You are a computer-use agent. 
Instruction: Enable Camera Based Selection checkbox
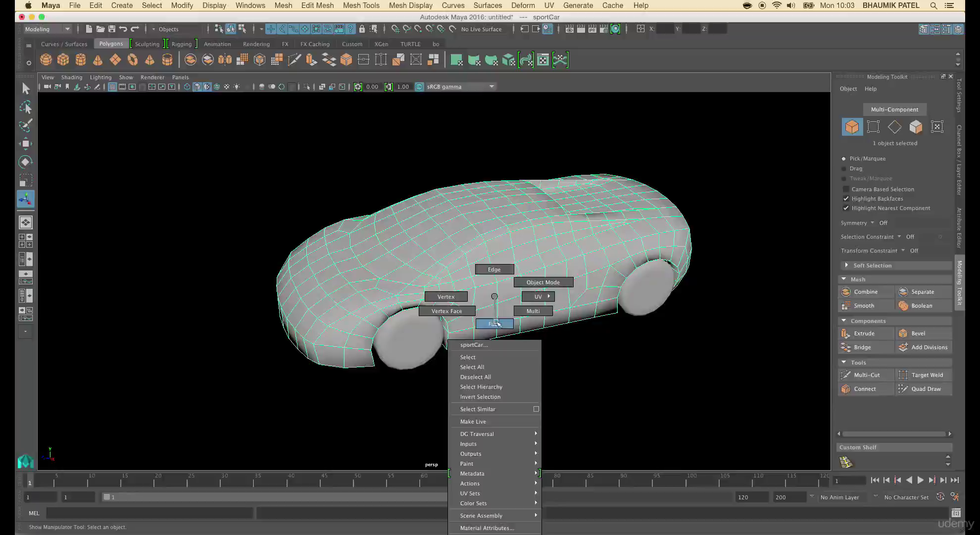point(846,189)
